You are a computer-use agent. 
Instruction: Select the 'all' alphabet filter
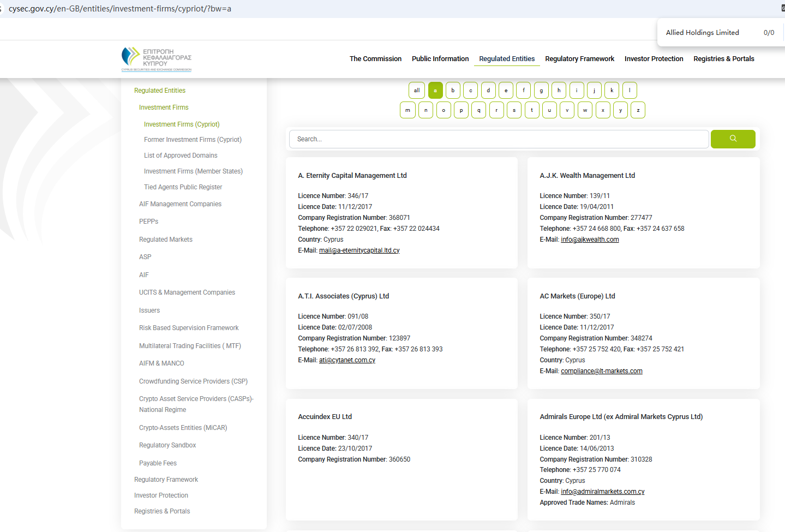[417, 91]
